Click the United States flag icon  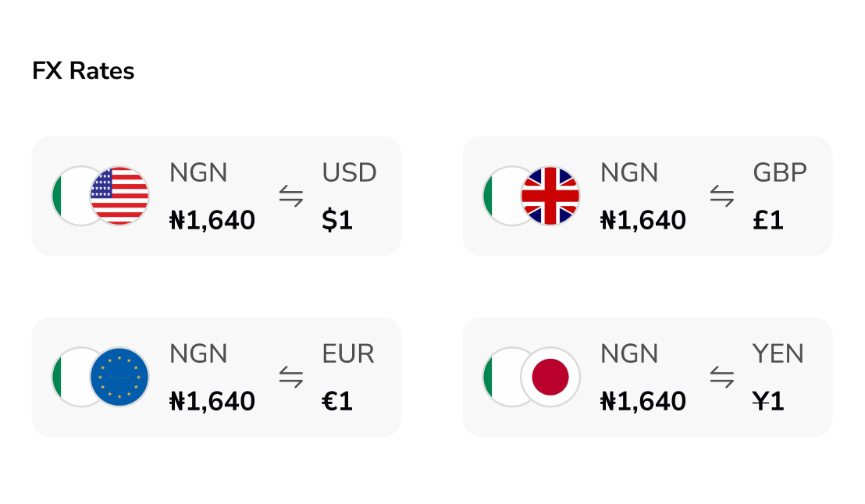click(x=119, y=196)
